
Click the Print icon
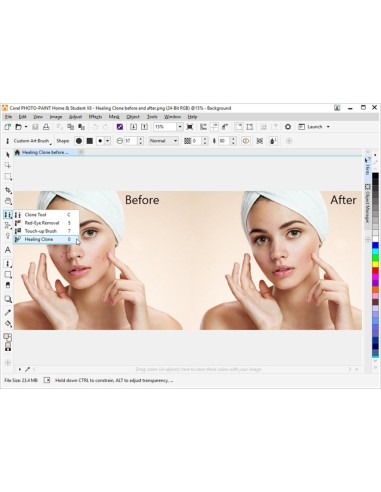click(46, 127)
